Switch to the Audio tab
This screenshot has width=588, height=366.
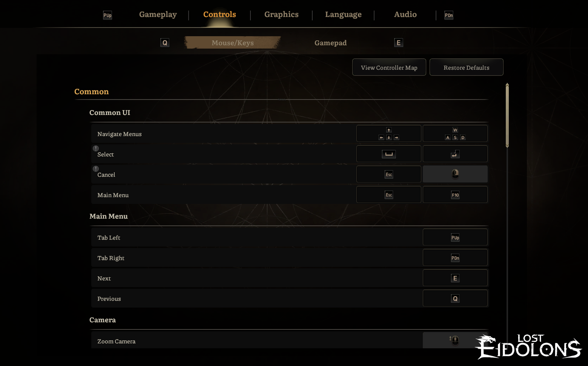[405, 15]
